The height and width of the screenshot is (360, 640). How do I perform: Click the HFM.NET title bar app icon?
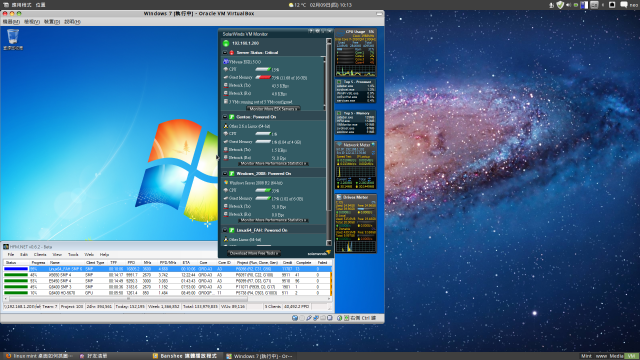[6, 247]
